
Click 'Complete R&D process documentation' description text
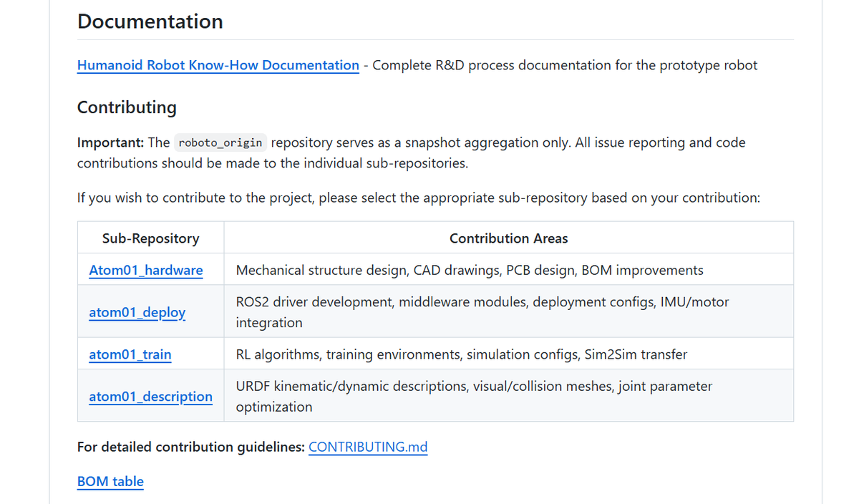[565, 65]
